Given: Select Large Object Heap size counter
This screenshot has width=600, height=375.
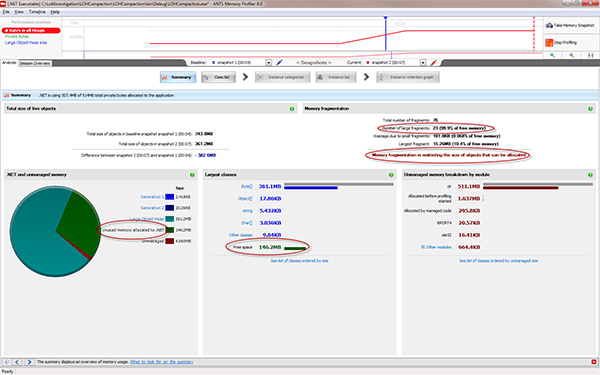Looking at the screenshot, I should pos(26,42).
